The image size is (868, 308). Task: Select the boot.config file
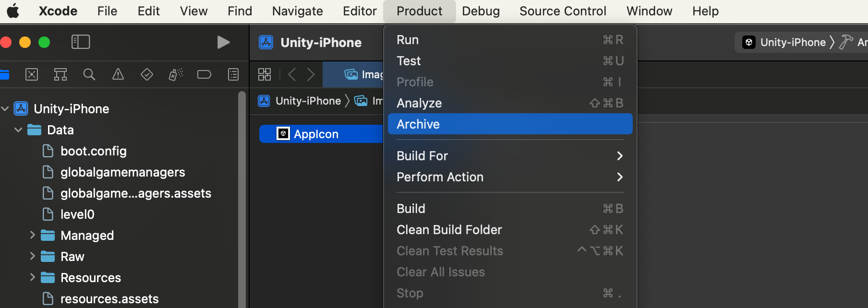(x=93, y=151)
